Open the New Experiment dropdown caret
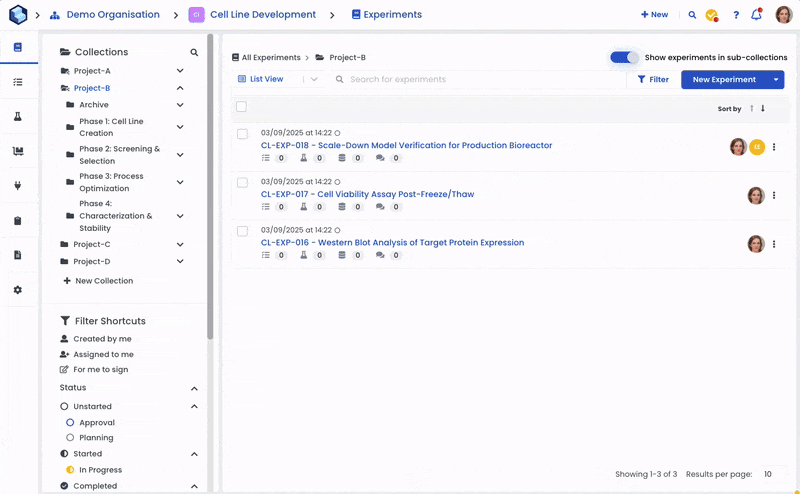This screenshot has height=494, width=800. tap(776, 80)
